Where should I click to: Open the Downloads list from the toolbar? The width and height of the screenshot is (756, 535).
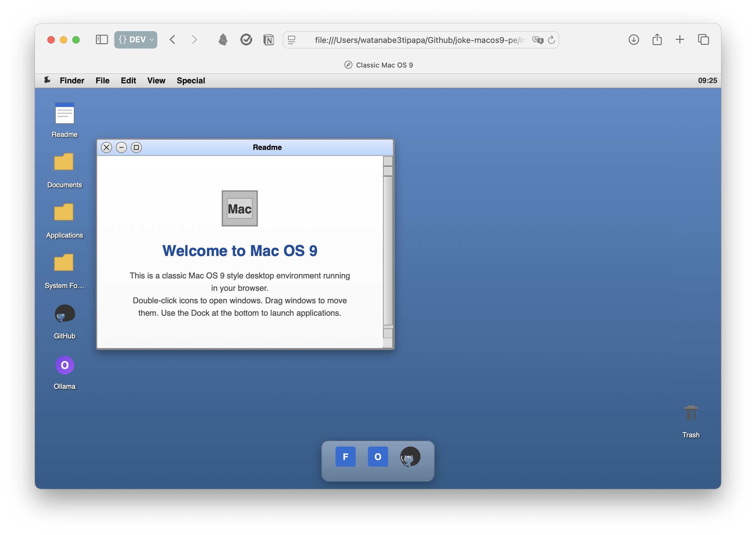634,40
